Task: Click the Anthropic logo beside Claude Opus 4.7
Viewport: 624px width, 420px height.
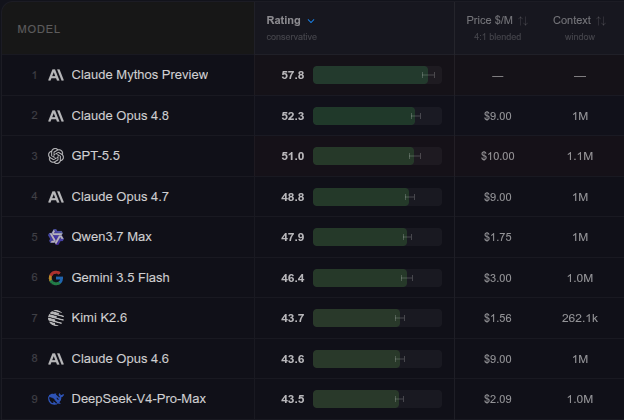Action: (x=56, y=197)
